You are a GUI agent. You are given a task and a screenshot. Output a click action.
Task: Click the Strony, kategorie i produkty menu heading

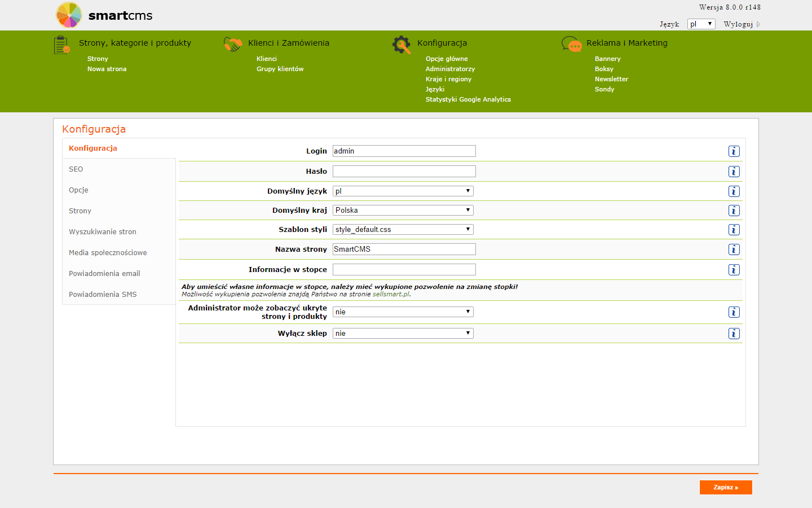[x=135, y=43]
